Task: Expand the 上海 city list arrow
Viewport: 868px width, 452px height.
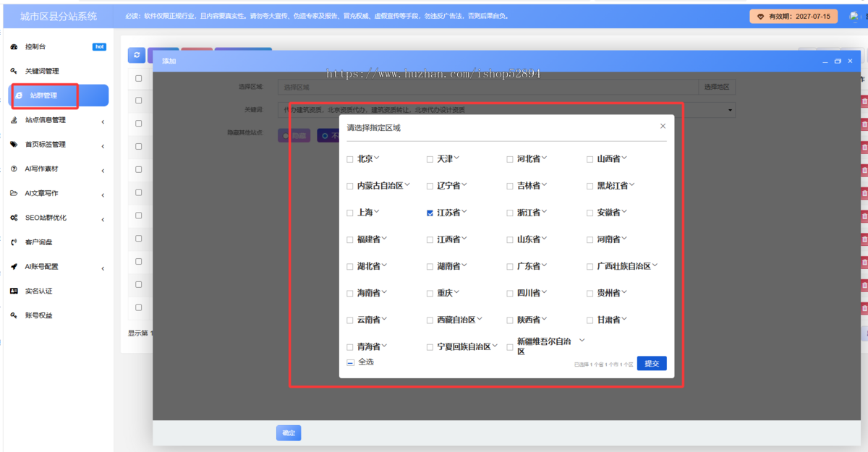Action: pyautogui.click(x=377, y=212)
